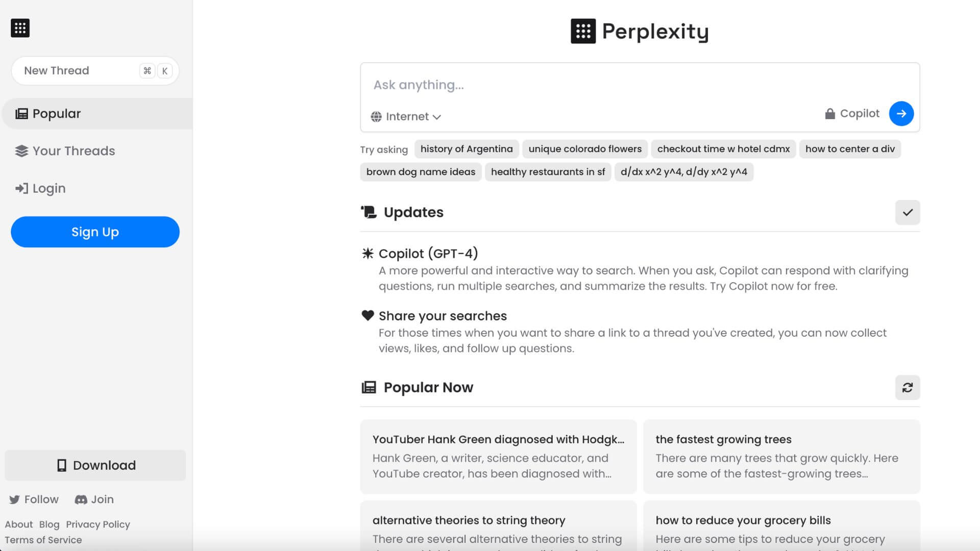
Task: Select Login in the sidebar
Action: coord(48,189)
